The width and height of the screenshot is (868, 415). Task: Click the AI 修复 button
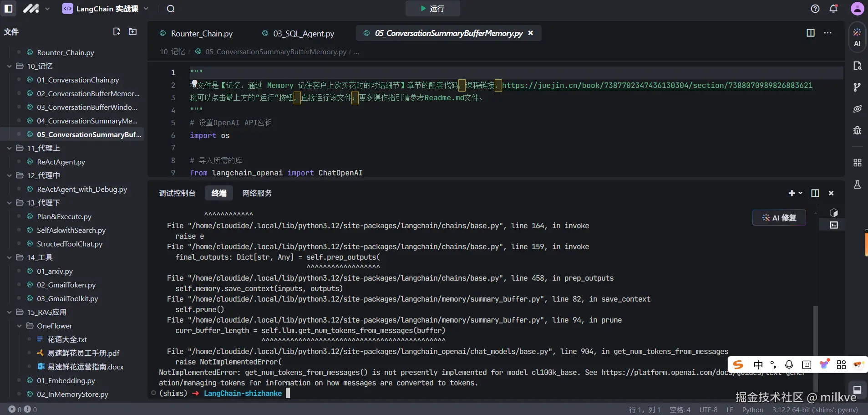(x=779, y=218)
